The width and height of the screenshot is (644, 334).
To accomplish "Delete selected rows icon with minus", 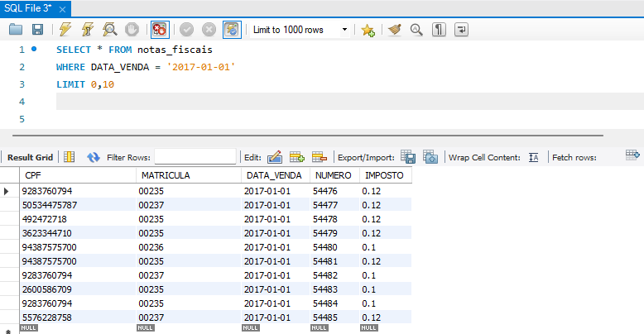I will pos(320,157).
